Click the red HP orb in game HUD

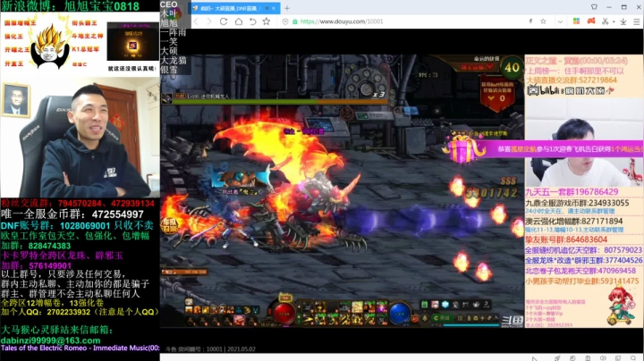(x=284, y=314)
